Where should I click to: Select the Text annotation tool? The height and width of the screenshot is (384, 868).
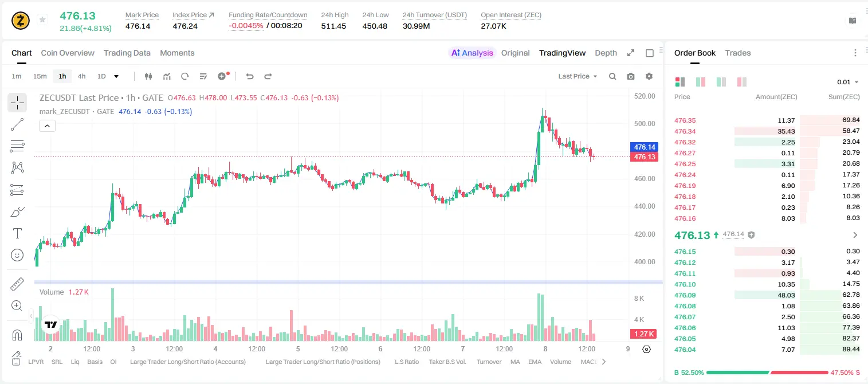pos(17,233)
